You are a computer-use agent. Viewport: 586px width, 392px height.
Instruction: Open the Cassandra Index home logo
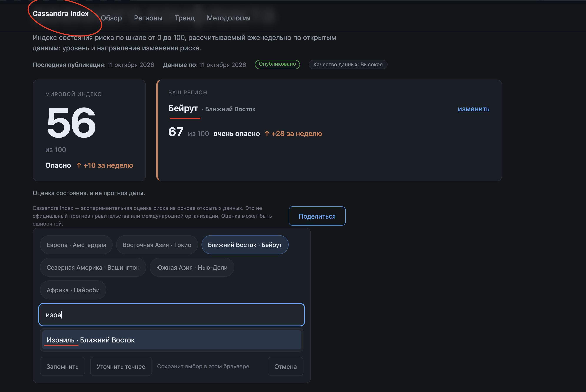60,13
